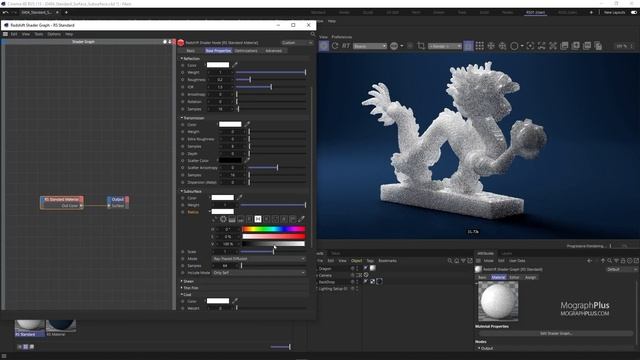Image resolution: width=640 pixels, height=360 pixels.
Task: Click the Reflection Roughness slider
Action: [x=271, y=80]
